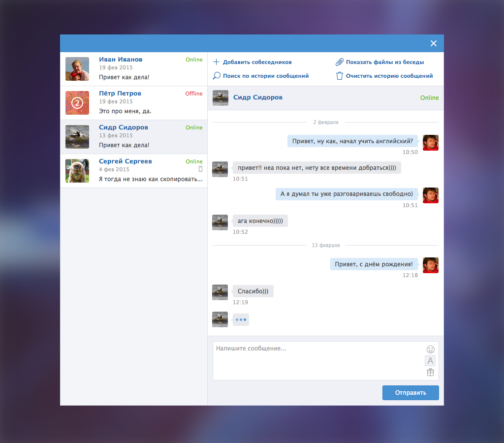Screen dimensions: 504x443
Task: Click timestamp 10:50 under first message
Action: click(x=410, y=152)
